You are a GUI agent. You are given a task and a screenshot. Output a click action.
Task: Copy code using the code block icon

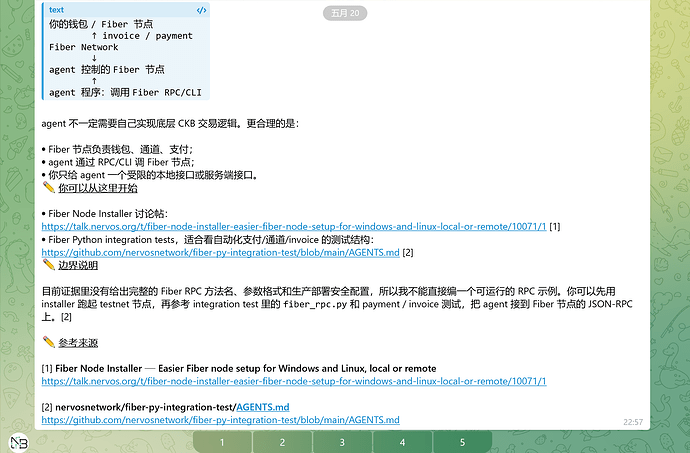(x=201, y=10)
